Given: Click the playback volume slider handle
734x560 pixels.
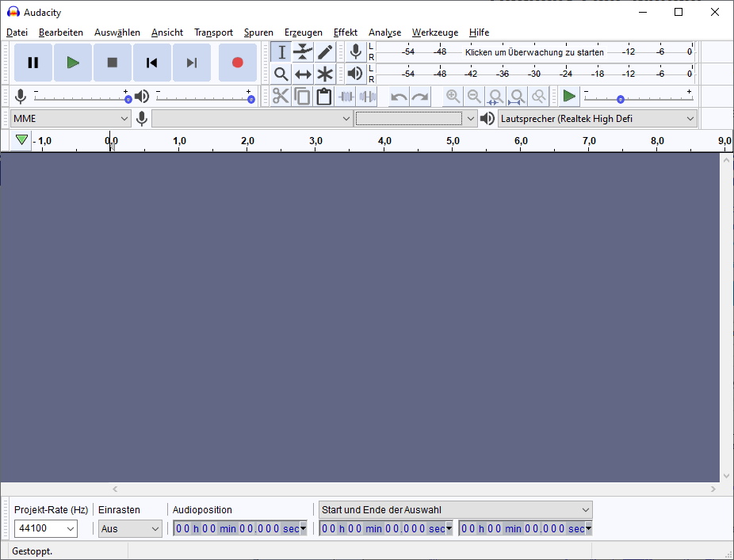Looking at the screenshot, I should [251, 100].
